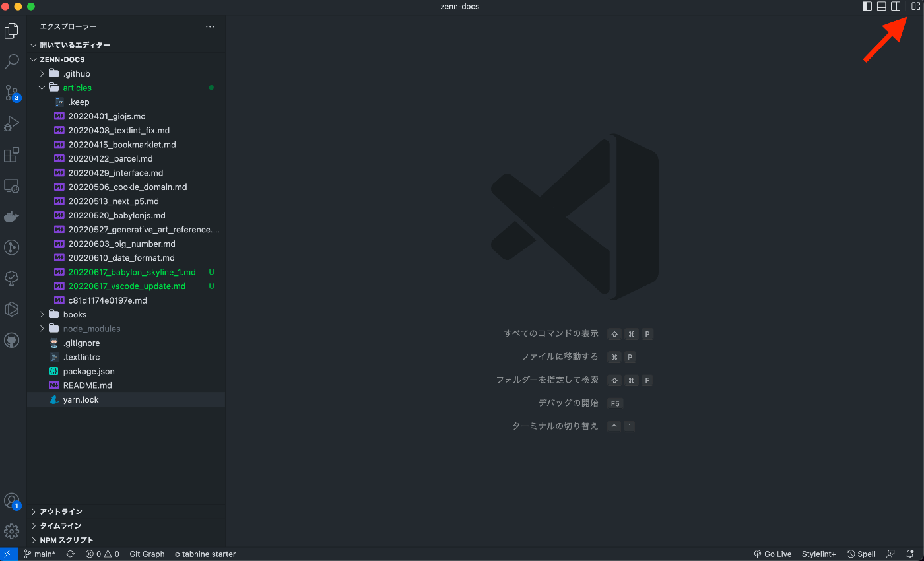Open package.json
924x561 pixels.
coord(126,372)
